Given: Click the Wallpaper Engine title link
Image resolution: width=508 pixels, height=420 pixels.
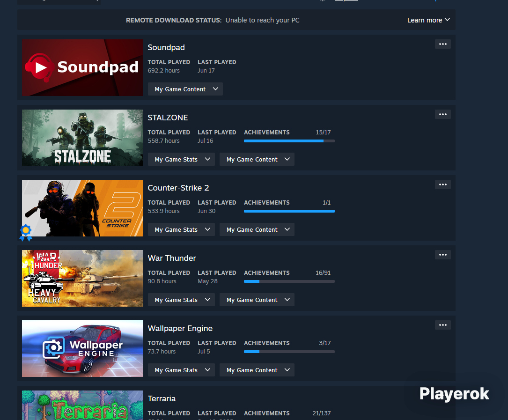Looking at the screenshot, I should 180,328.
